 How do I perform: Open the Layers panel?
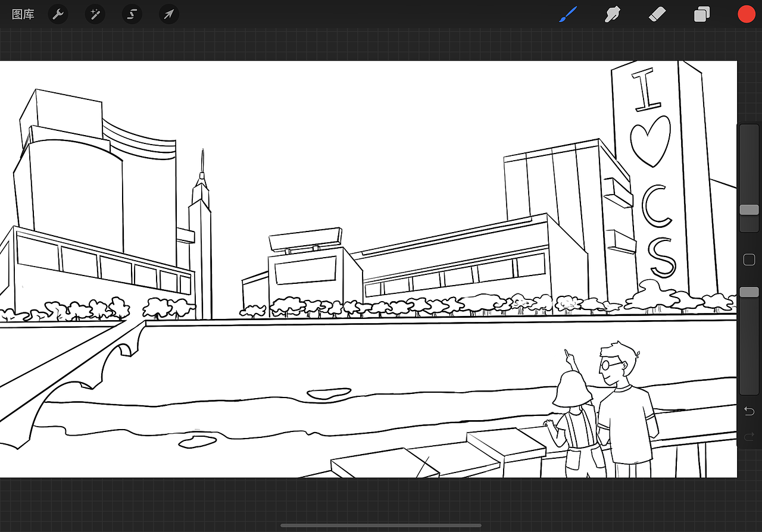point(702,14)
